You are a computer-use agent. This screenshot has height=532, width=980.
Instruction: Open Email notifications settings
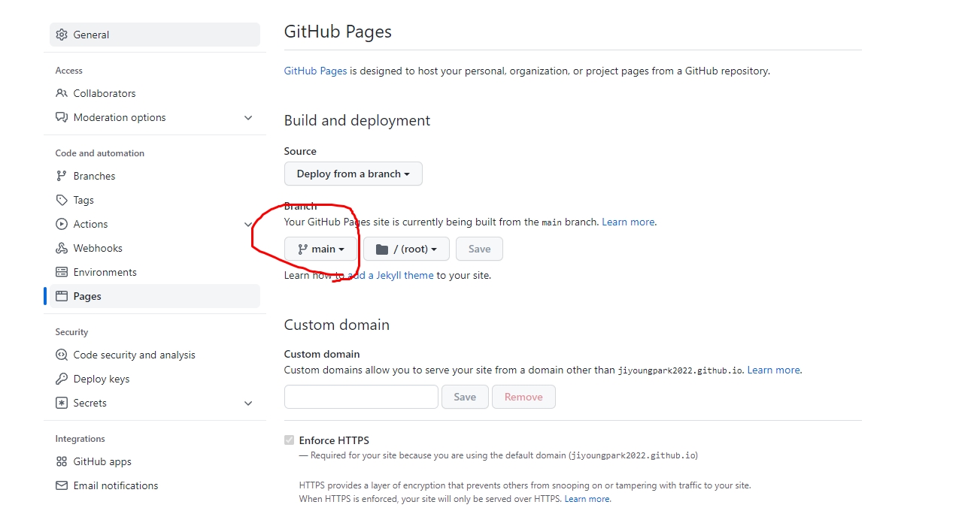pyautogui.click(x=155, y=485)
